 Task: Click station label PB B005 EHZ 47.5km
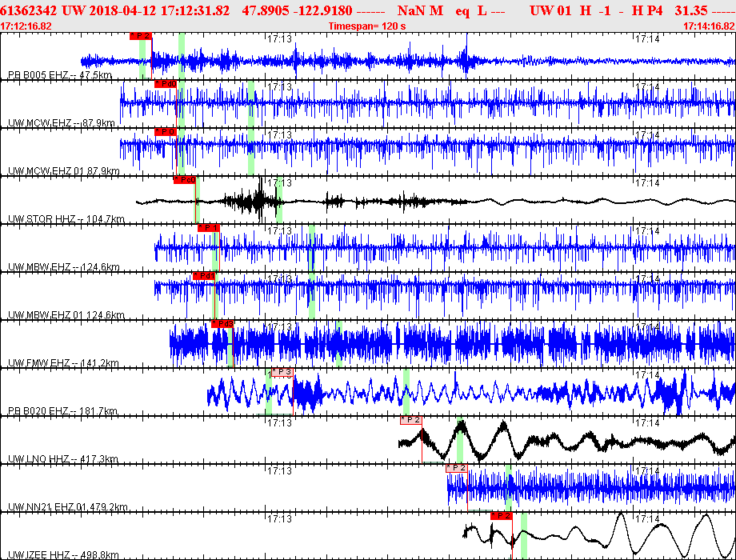(x=60, y=75)
